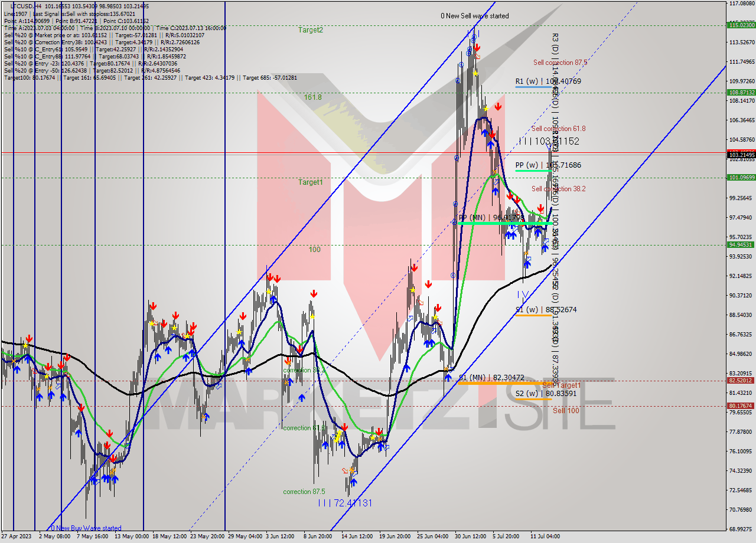Click the '0 New Sell wave started' label
The width and height of the screenshot is (756, 543).
(474, 16)
